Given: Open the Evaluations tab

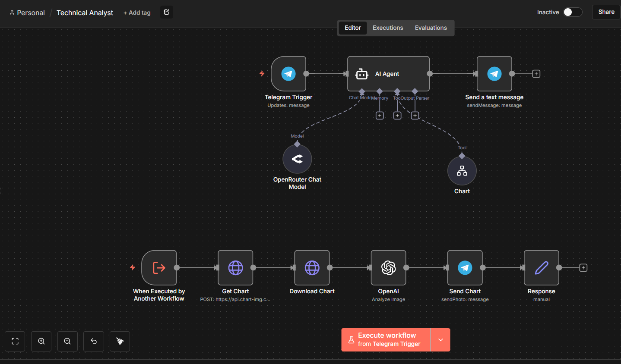Looking at the screenshot, I should (x=431, y=28).
